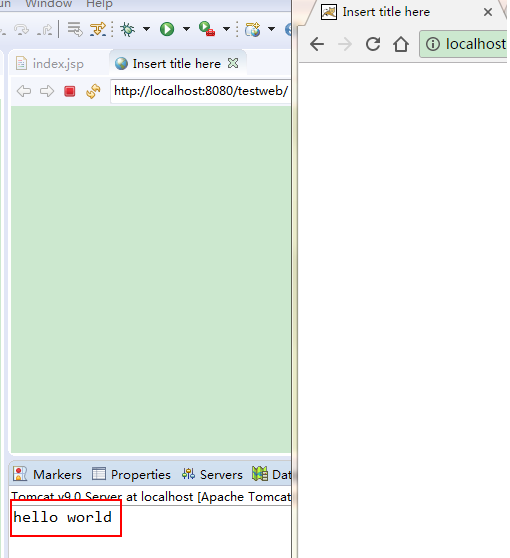The width and height of the screenshot is (510, 558).
Task: Expand the dropdown next to the web project icon
Action: tap(271, 29)
